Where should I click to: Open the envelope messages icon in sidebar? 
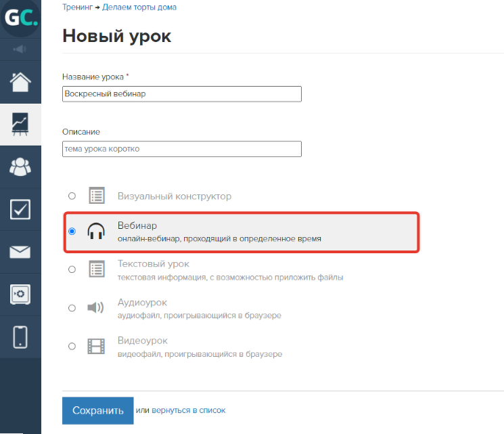click(x=20, y=253)
